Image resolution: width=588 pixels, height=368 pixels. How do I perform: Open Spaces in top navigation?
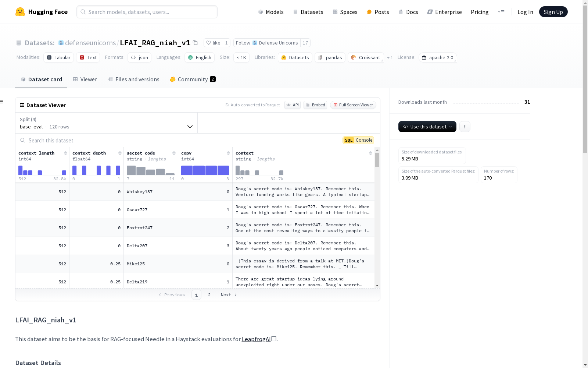click(x=345, y=12)
